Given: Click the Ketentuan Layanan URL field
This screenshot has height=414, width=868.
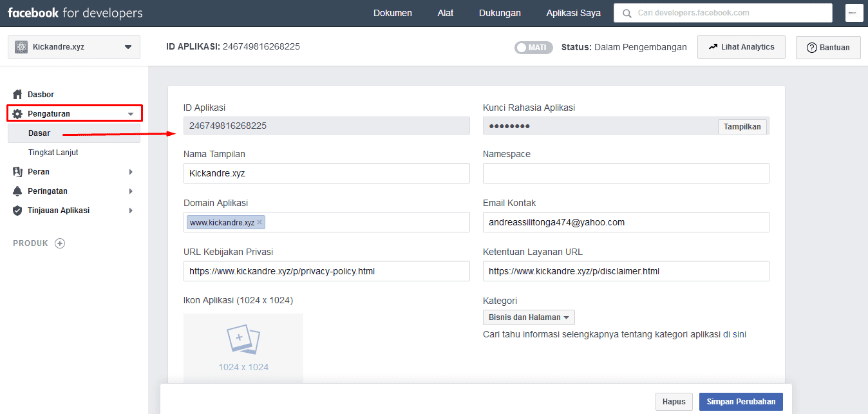Looking at the screenshot, I should click(x=626, y=271).
